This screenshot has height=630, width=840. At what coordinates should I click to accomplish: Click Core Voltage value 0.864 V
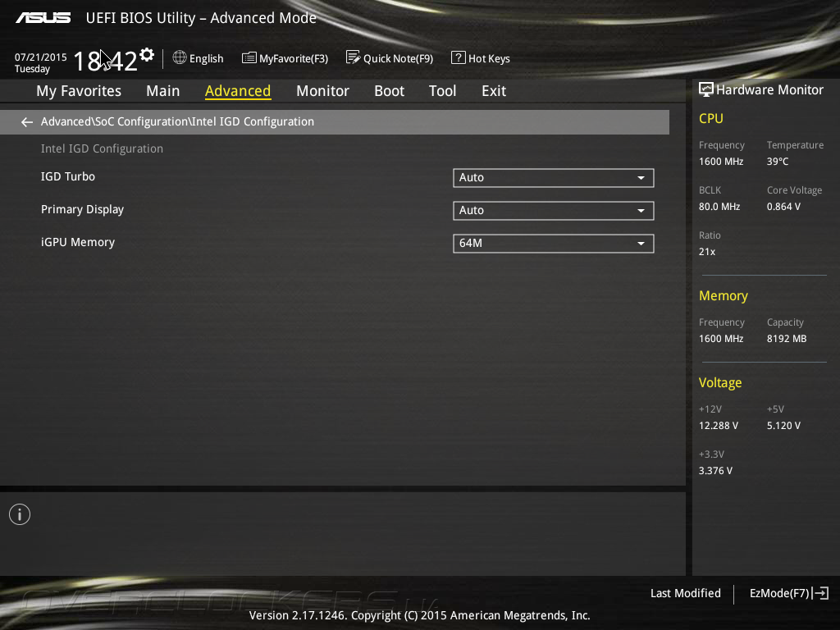783,206
